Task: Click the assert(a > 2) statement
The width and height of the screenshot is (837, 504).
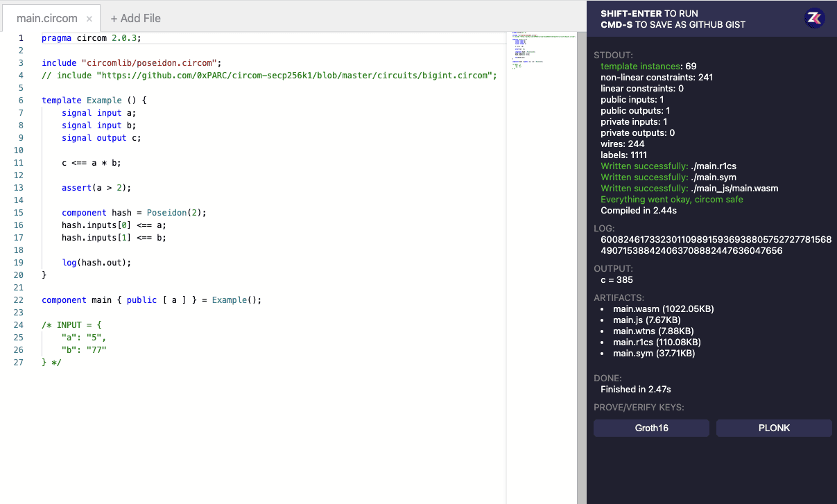Action: (x=96, y=188)
